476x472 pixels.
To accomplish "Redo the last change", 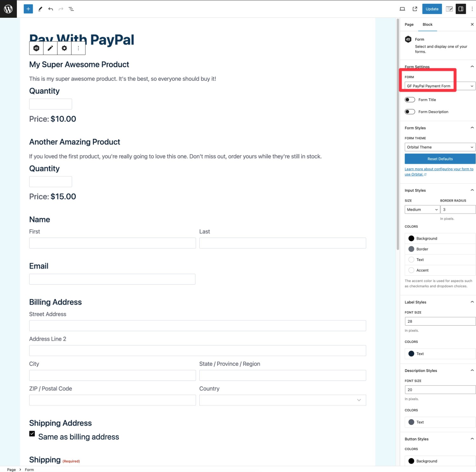I will [x=61, y=9].
